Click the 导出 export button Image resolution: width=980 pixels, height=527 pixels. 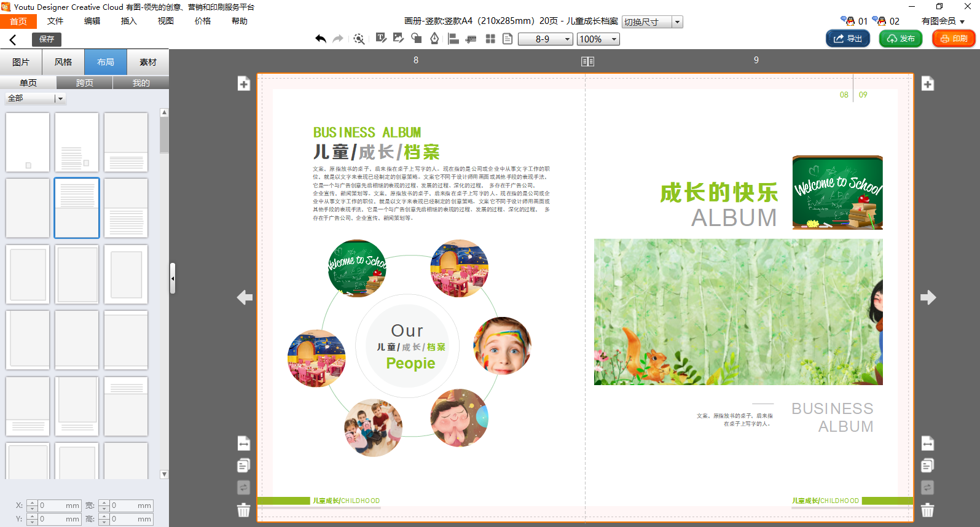click(x=847, y=39)
